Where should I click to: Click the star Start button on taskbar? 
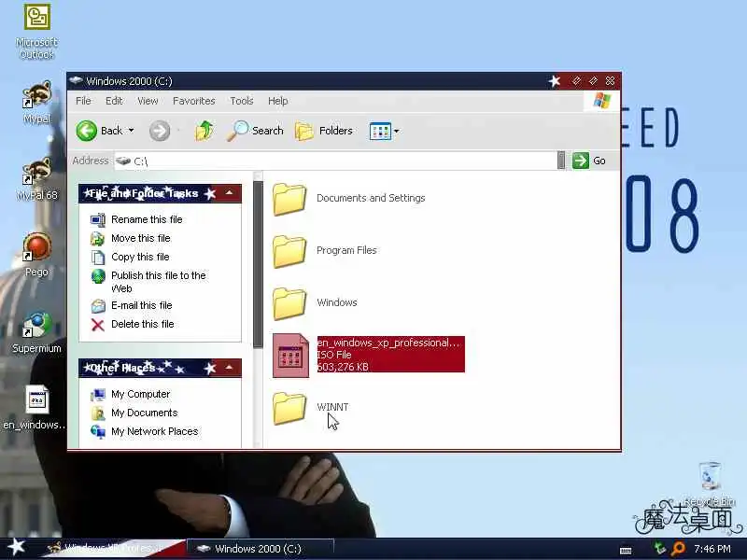17,547
